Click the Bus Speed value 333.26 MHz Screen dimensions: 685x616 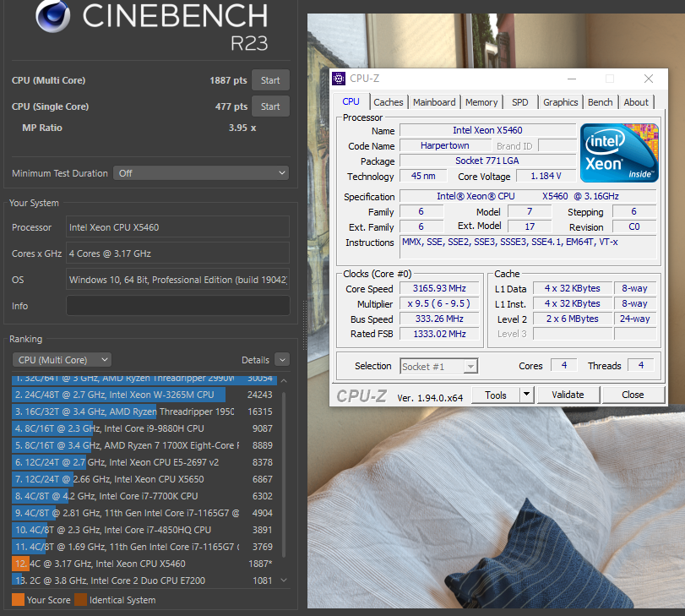439,319
